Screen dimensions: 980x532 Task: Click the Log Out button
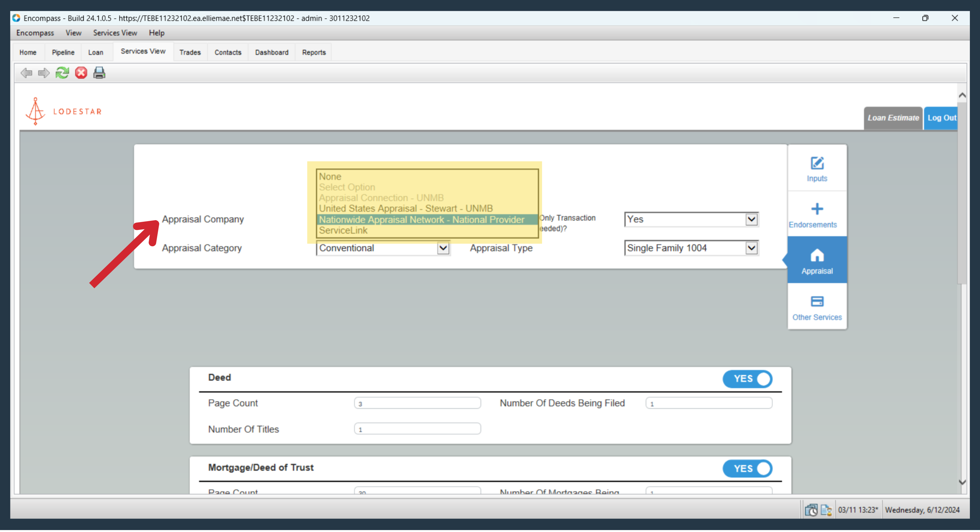[941, 118]
